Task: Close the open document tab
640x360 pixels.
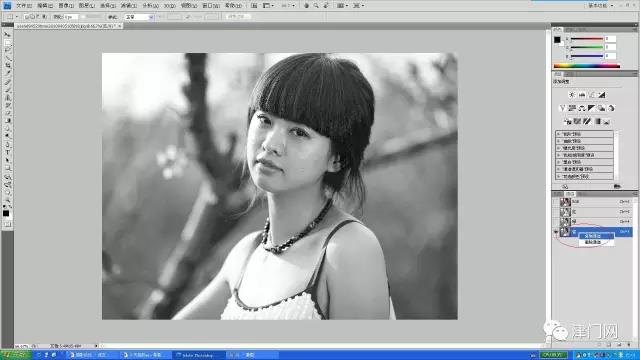Action: (x=120, y=26)
